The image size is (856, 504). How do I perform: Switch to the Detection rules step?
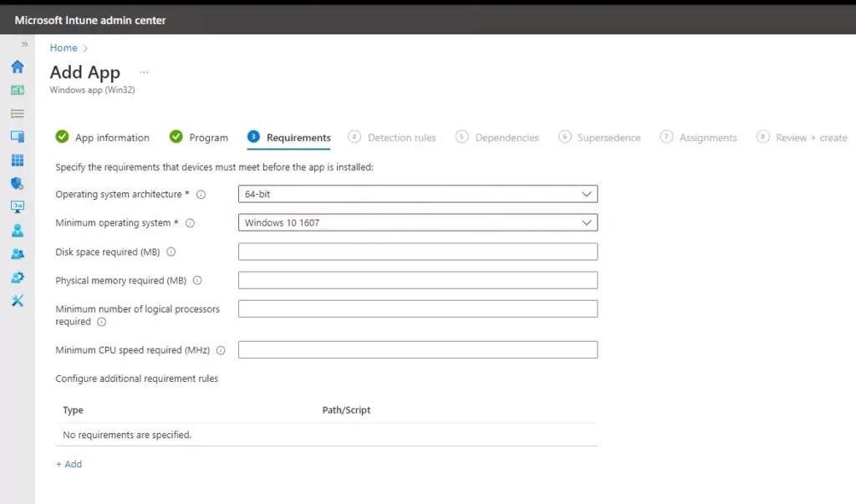pos(392,137)
